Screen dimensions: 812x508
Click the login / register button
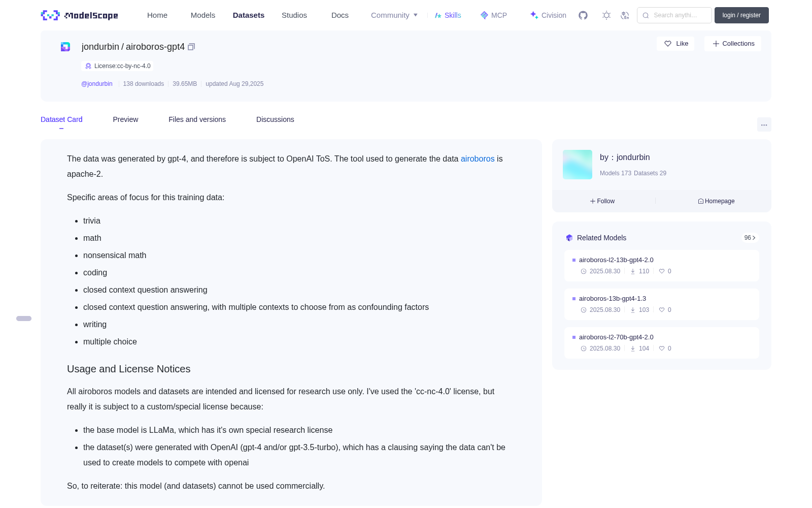[741, 15]
